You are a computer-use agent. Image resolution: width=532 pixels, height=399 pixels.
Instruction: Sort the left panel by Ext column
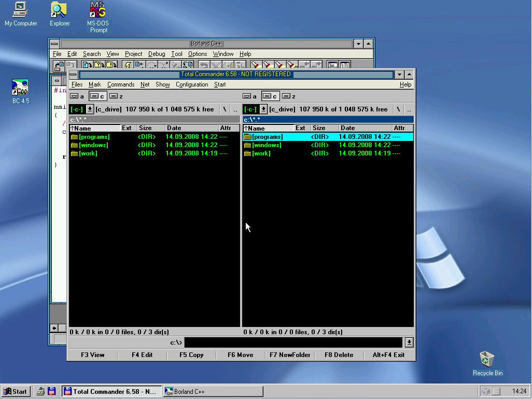129,128
